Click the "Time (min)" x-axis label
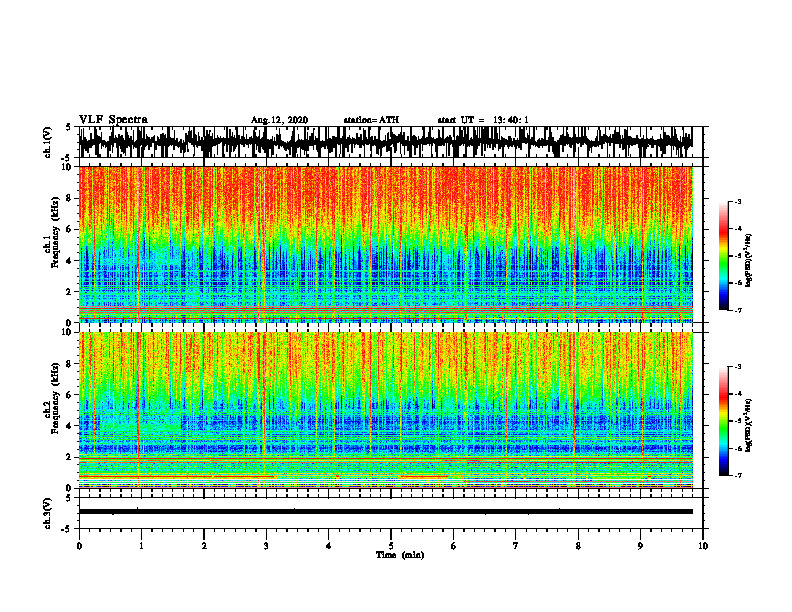This screenshot has height=612, width=792. 400,555
